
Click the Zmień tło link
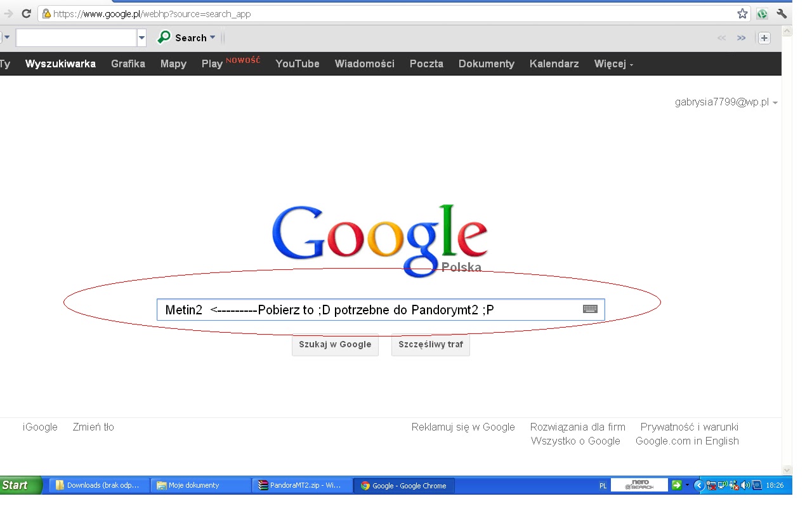point(93,427)
